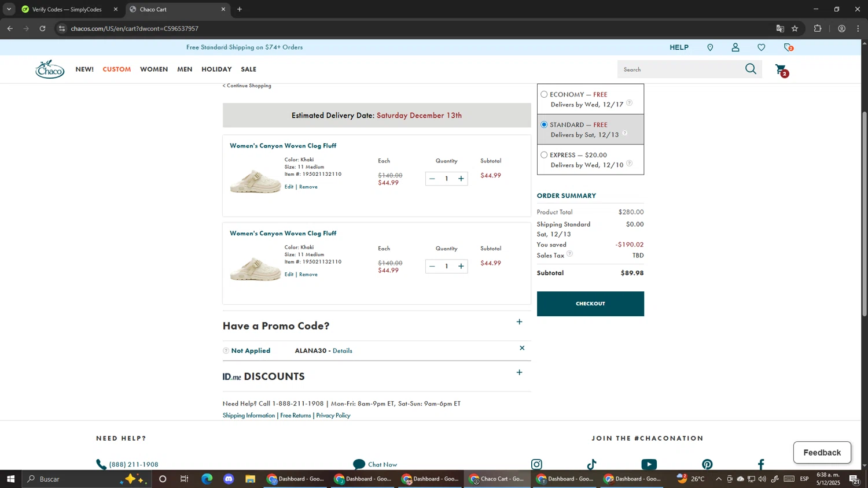This screenshot has height=488, width=868.
Task: Open the HOLIDAY menu
Action: coord(216,69)
